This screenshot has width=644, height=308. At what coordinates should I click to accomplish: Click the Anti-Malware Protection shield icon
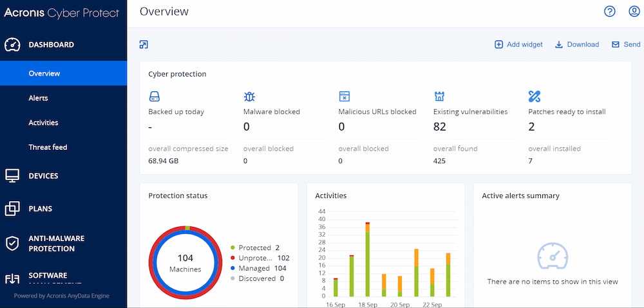point(12,244)
